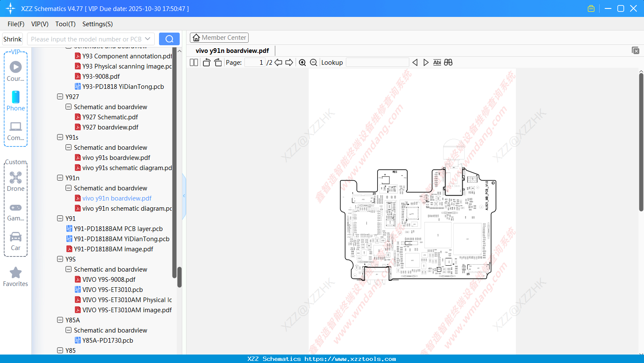Collapse the Y91 tree node
The width and height of the screenshot is (644, 363).
[60, 218]
